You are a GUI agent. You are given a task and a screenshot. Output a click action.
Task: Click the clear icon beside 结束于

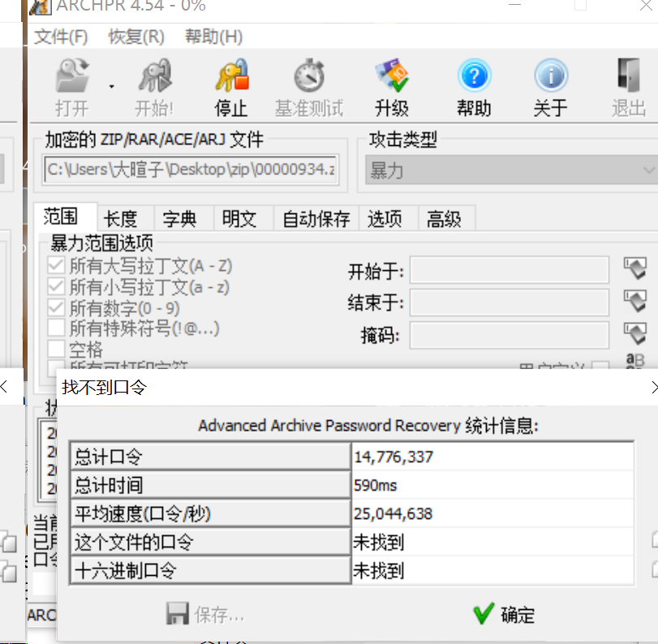635,301
